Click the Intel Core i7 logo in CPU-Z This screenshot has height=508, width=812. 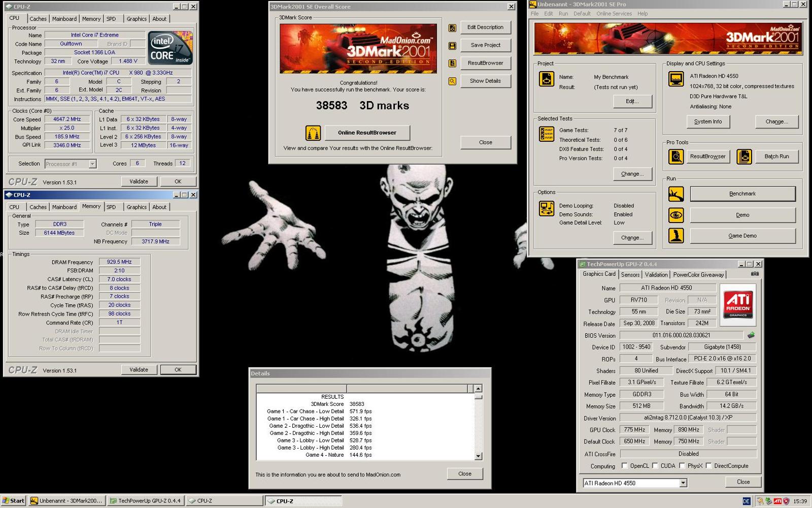(171, 48)
